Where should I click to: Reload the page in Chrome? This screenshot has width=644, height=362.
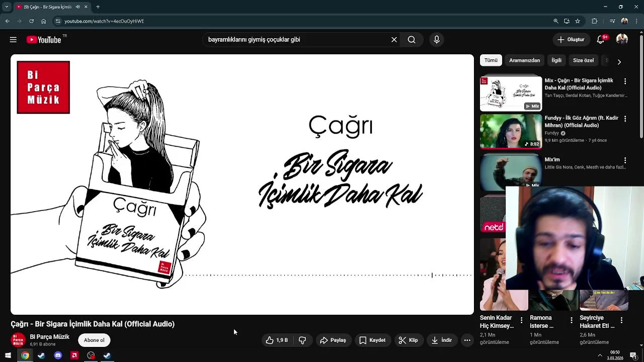point(31,21)
